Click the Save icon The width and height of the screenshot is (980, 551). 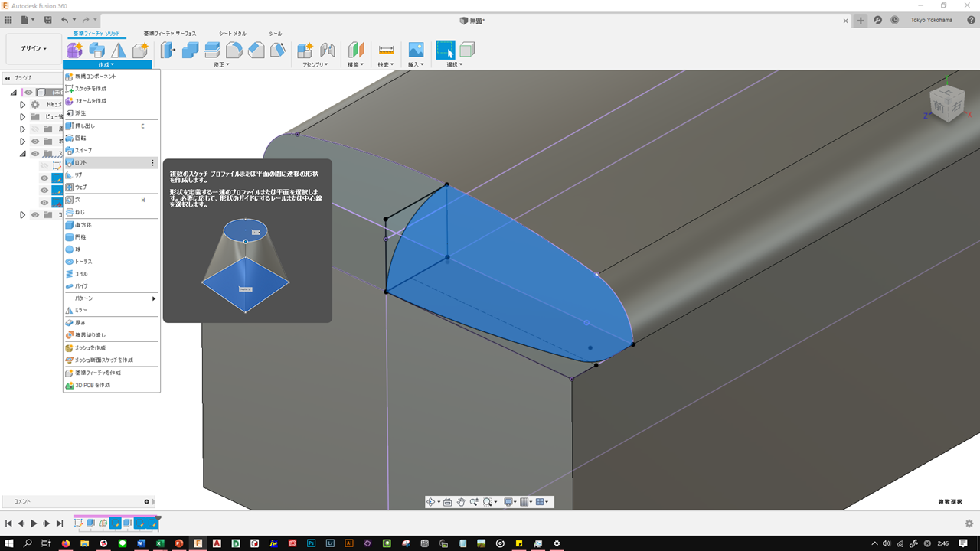(x=48, y=20)
